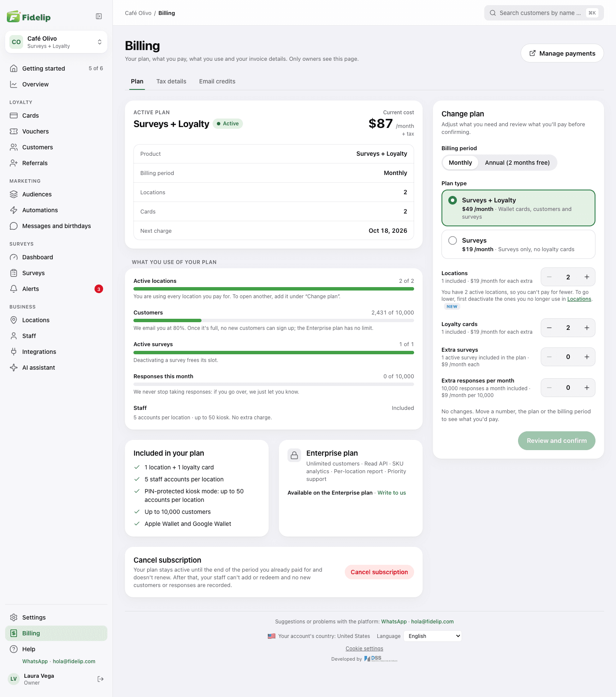
Task: Select the Plan tab
Action: (x=137, y=81)
